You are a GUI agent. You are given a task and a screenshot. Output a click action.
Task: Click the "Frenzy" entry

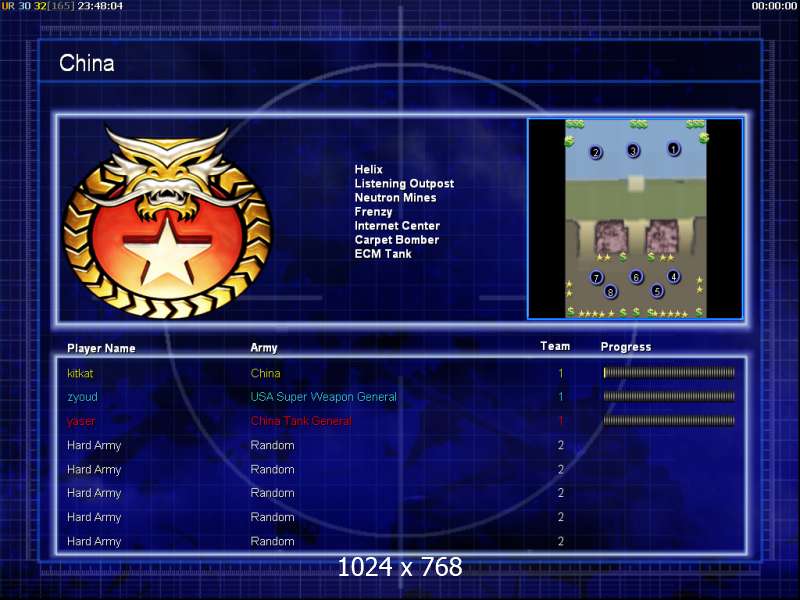373,212
